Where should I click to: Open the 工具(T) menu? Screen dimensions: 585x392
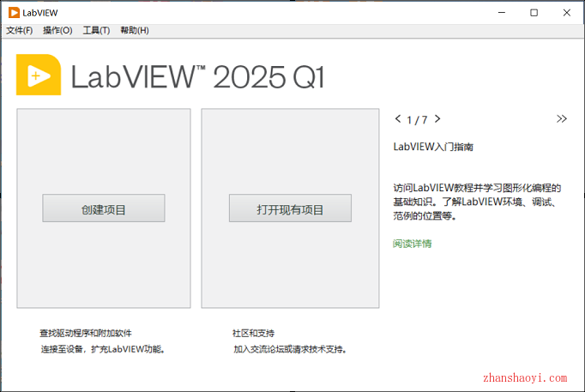96,31
